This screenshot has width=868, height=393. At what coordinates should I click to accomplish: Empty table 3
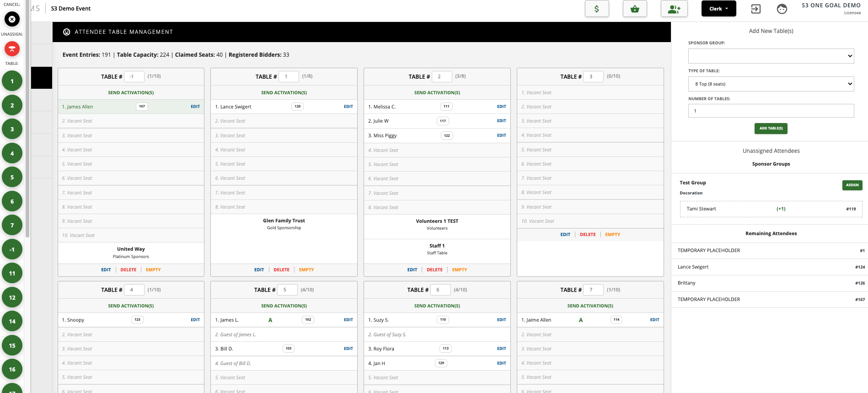pos(613,235)
